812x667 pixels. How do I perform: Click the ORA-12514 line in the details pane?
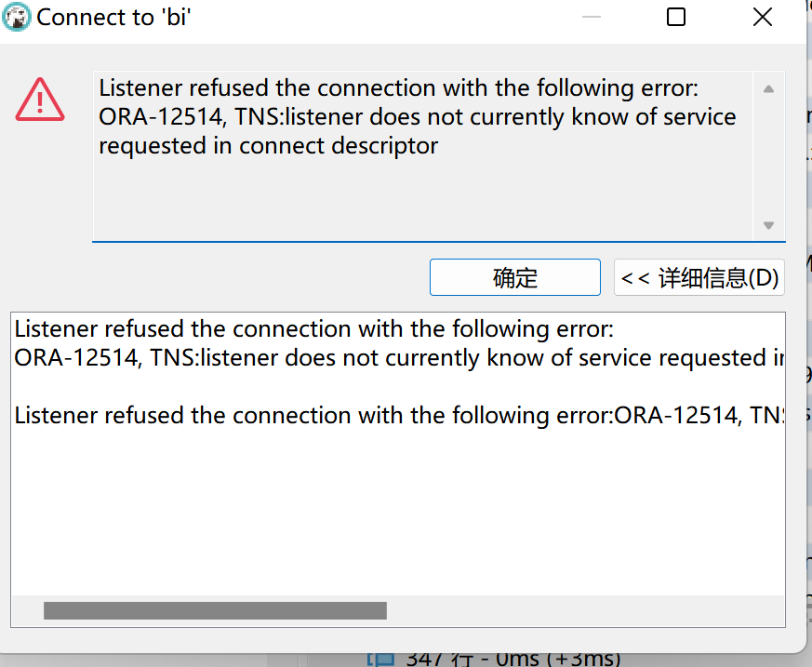(399, 358)
